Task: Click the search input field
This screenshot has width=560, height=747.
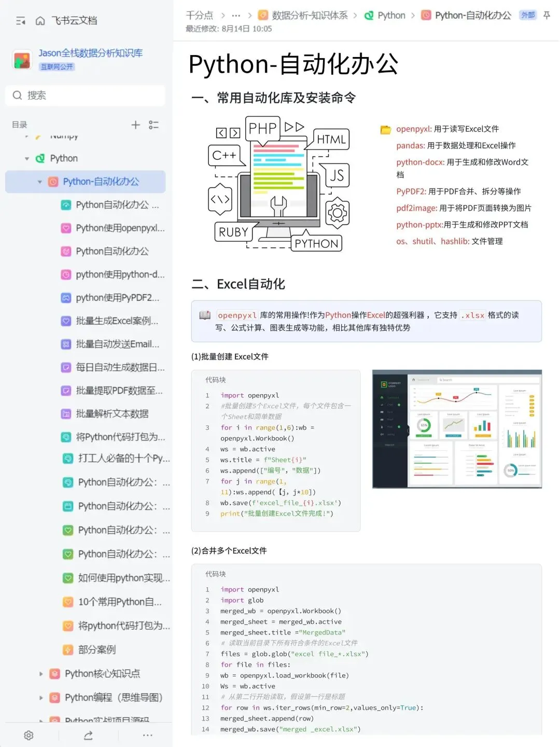Action: [86, 95]
